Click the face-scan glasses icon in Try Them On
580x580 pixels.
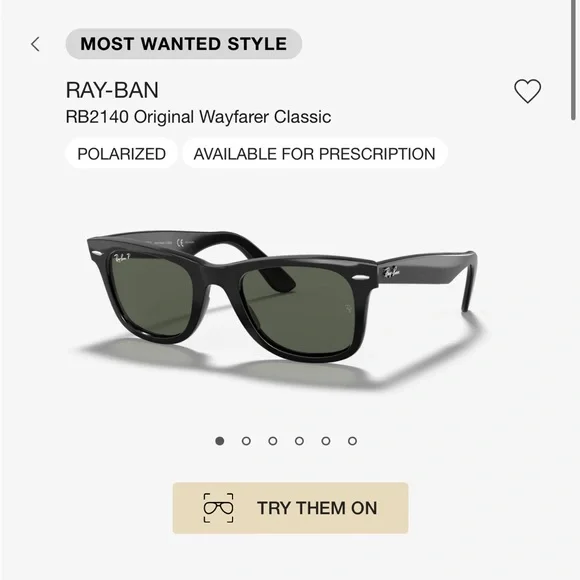tap(218, 508)
